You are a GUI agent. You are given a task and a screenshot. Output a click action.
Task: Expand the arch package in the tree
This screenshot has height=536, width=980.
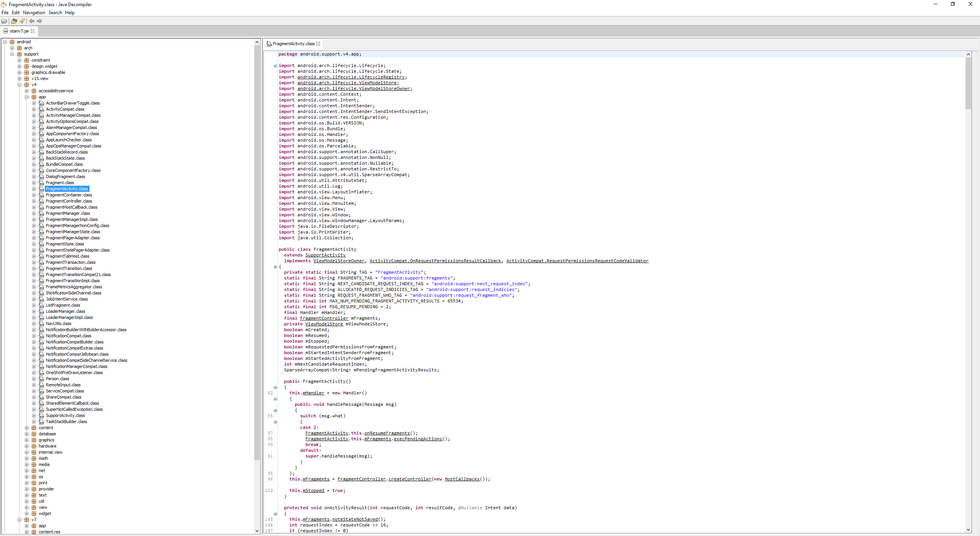click(12, 48)
